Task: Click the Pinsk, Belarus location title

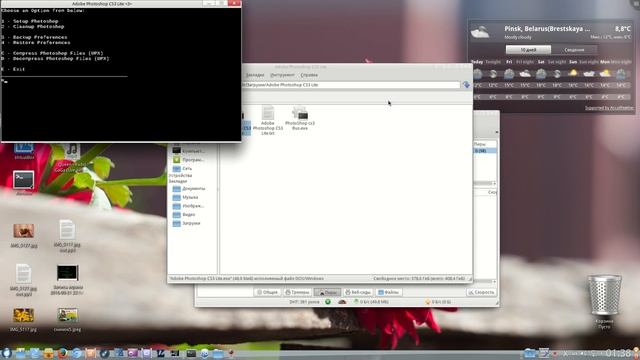Action: pyautogui.click(x=547, y=29)
